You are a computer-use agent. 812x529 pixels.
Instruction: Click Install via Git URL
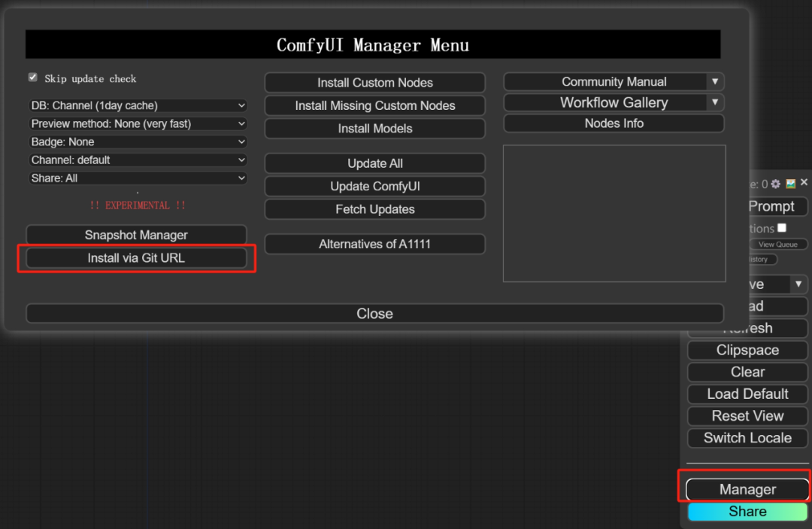click(136, 258)
